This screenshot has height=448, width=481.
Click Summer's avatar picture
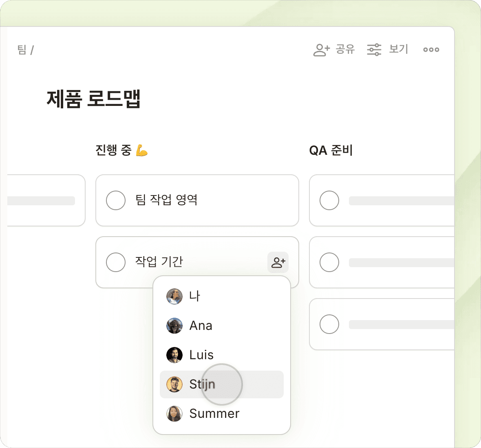tap(174, 414)
